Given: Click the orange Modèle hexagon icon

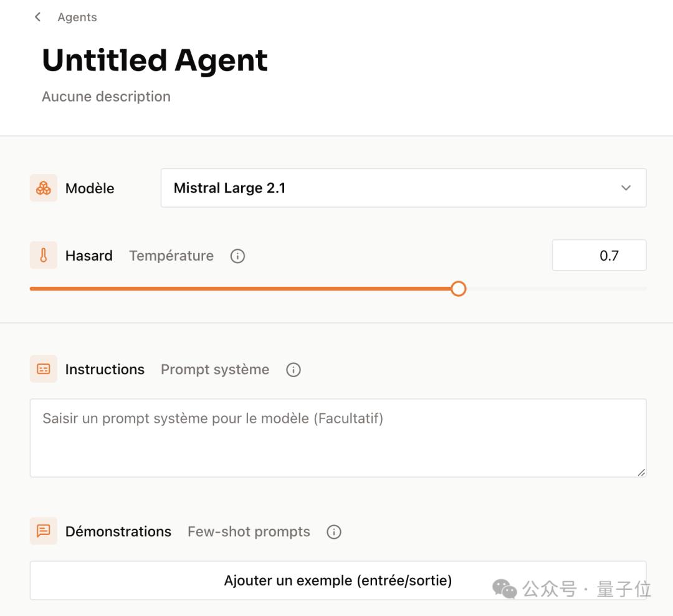Looking at the screenshot, I should coord(42,188).
